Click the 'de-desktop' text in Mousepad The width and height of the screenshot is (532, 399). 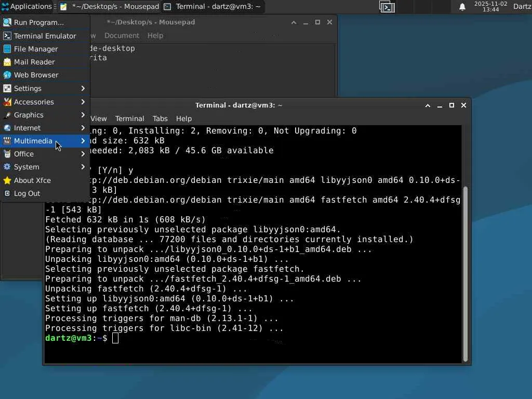pos(112,48)
